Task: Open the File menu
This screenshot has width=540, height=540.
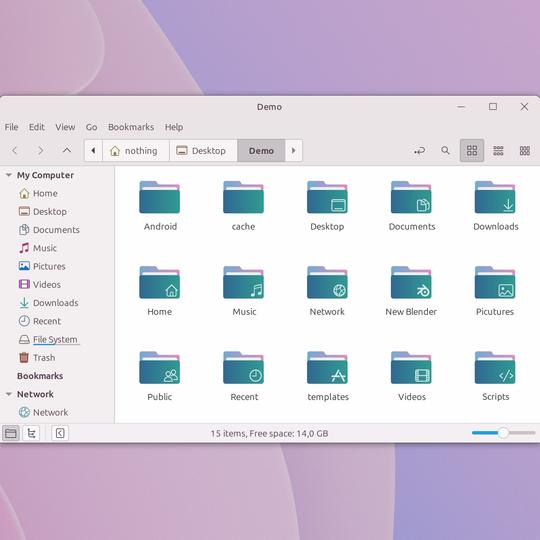Action: 11,127
